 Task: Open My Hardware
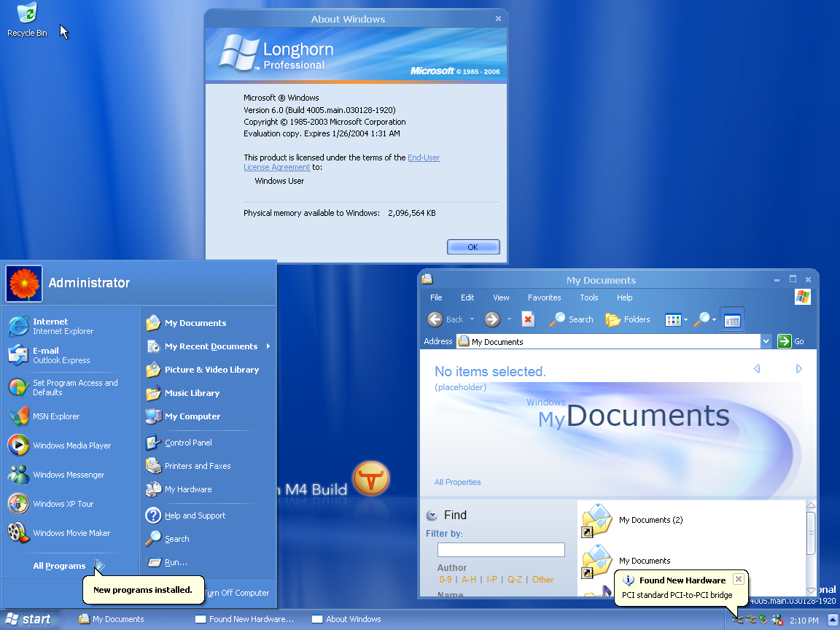[179, 489]
